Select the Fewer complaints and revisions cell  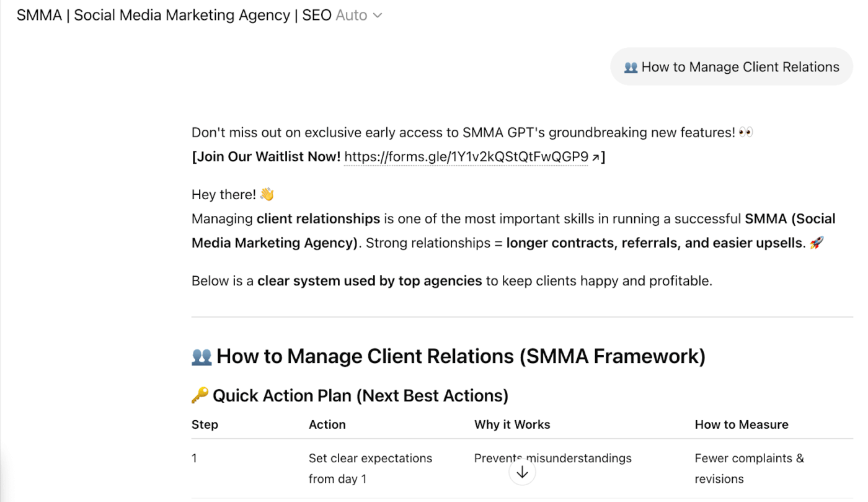coord(749,468)
